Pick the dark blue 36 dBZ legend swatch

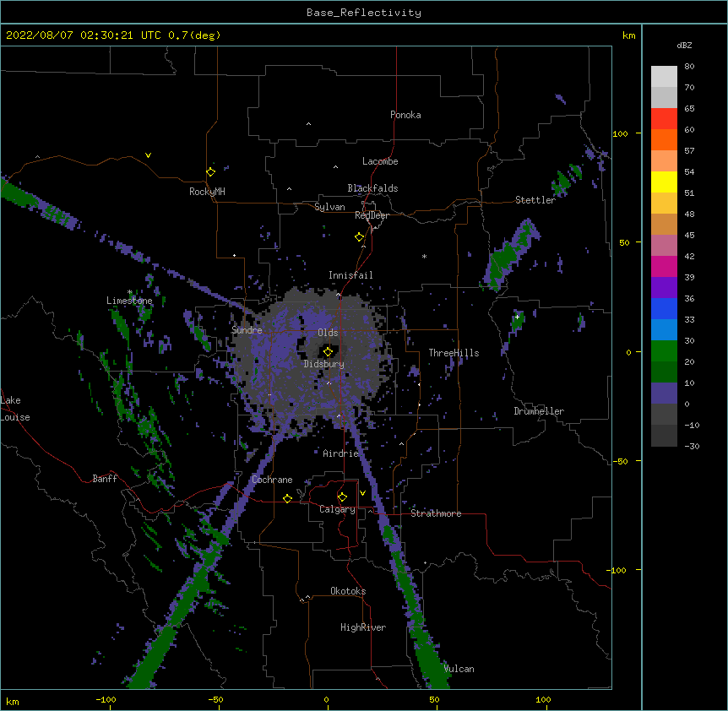click(664, 308)
